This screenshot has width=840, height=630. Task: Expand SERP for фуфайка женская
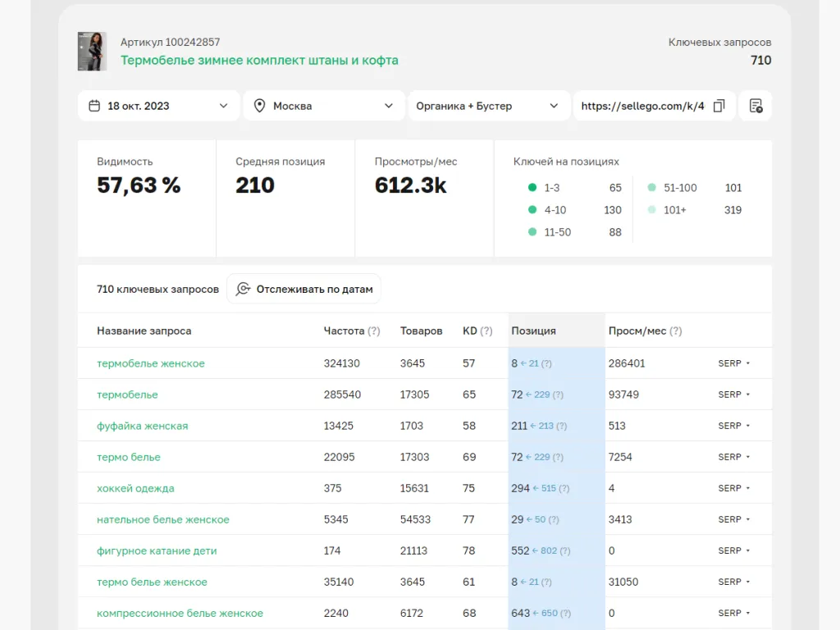(734, 426)
